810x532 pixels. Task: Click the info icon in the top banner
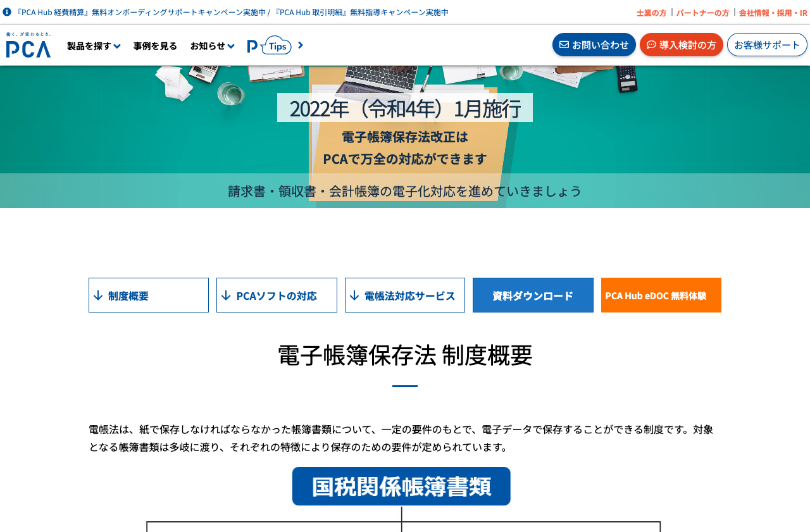(x=6, y=11)
